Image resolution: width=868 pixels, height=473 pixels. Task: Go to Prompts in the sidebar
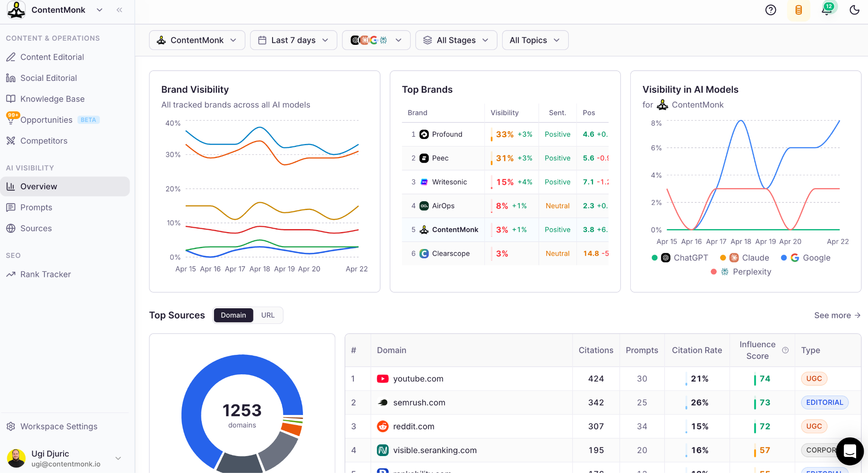36,207
